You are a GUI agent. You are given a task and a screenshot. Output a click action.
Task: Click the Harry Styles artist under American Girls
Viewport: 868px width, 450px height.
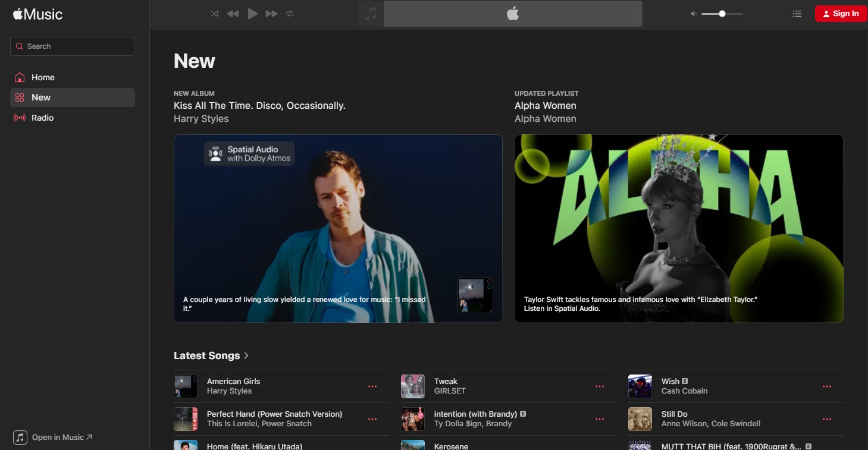[x=229, y=391]
